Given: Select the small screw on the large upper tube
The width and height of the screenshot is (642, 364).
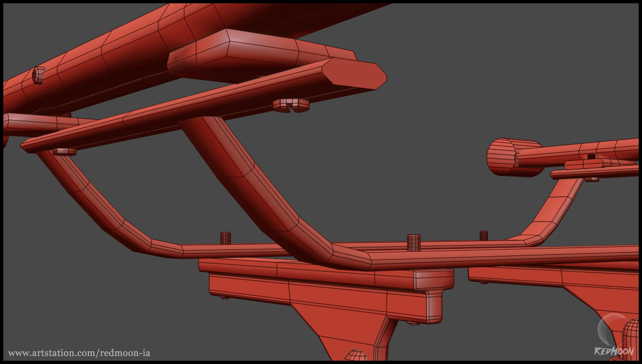Looking at the screenshot, I should click(38, 75).
